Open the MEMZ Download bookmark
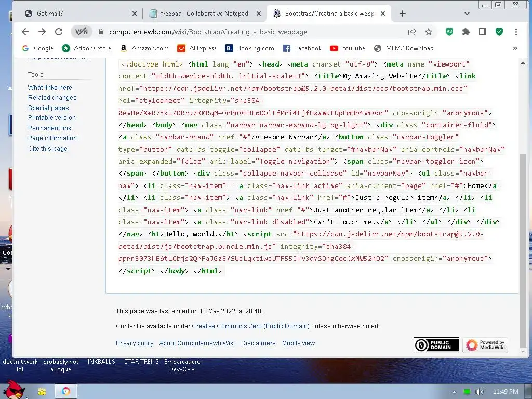The image size is (532, 399). (x=404, y=48)
